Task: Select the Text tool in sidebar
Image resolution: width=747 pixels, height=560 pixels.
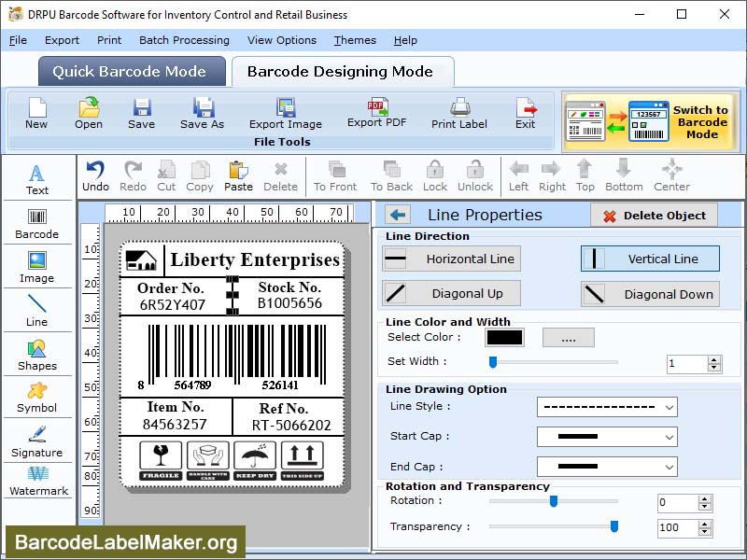Action: (37, 180)
